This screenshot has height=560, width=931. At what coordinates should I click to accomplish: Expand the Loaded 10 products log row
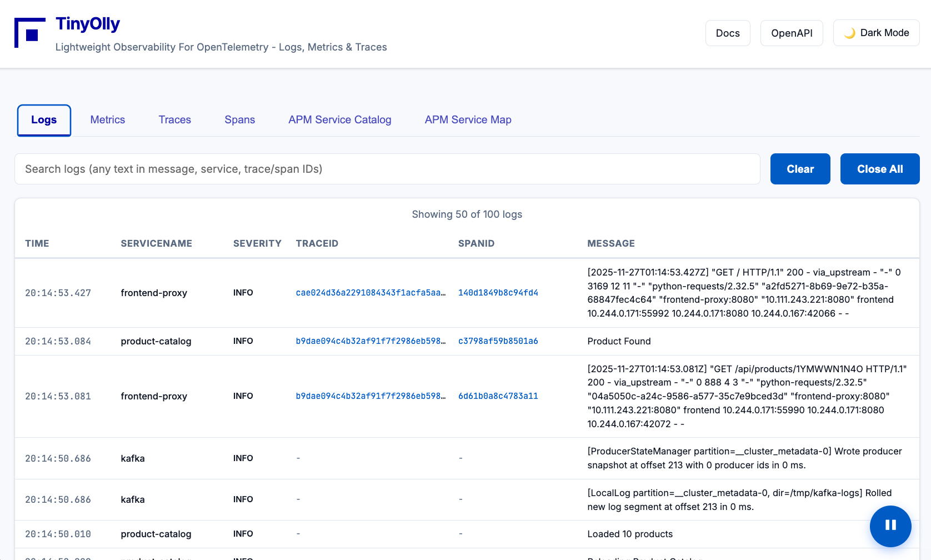coord(629,534)
